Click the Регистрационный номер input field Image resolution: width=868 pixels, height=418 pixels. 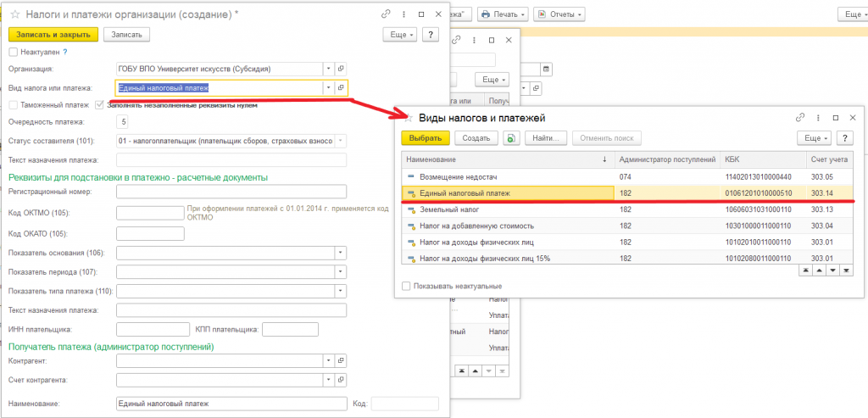click(x=231, y=192)
